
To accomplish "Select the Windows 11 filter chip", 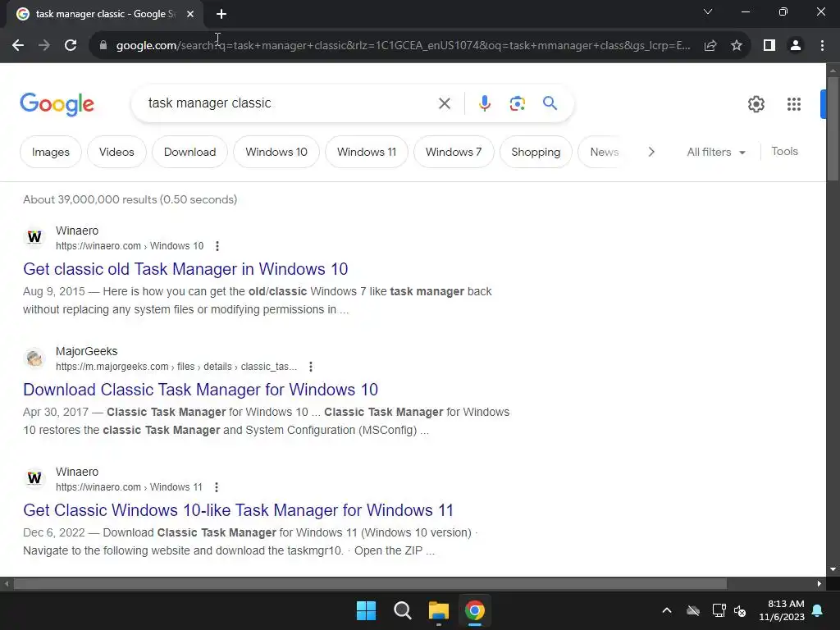I will coord(367,152).
